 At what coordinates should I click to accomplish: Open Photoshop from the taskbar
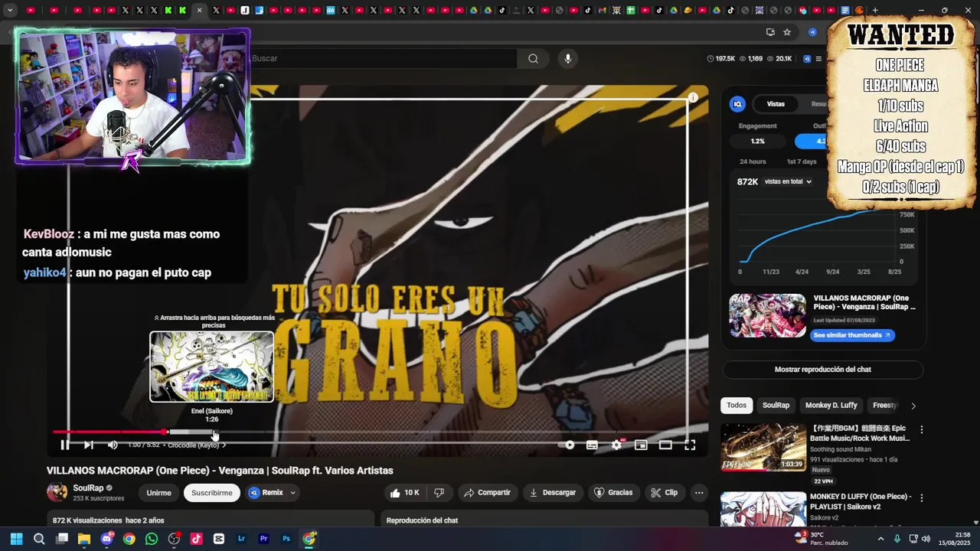point(286,539)
